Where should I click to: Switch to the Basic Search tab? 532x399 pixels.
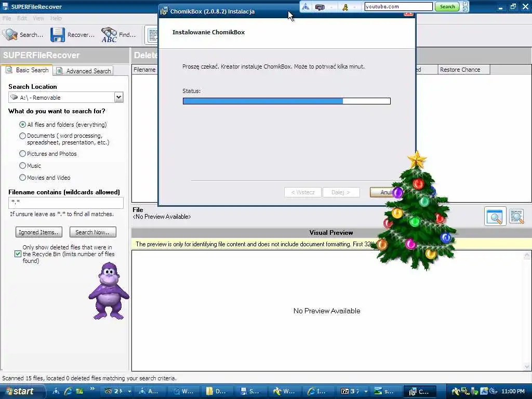[x=27, y=70]
